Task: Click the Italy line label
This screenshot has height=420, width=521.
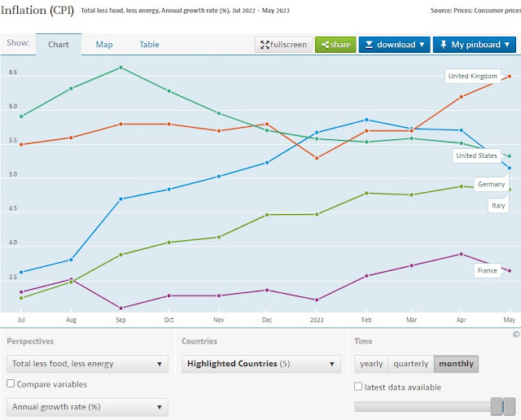Action: [x=498, y=206]
